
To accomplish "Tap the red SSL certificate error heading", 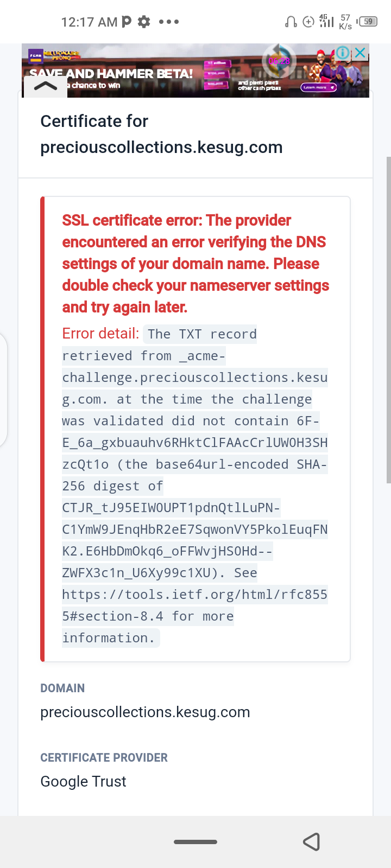I will (x=195, y=264).
